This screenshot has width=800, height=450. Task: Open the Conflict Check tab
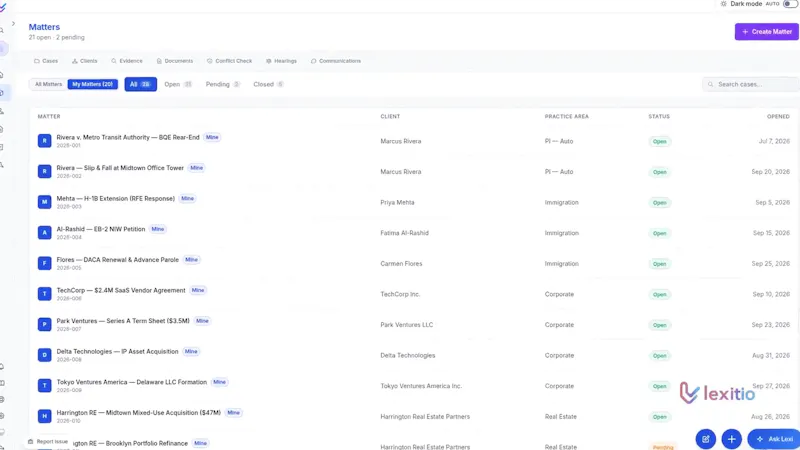[x=229, y=61]
